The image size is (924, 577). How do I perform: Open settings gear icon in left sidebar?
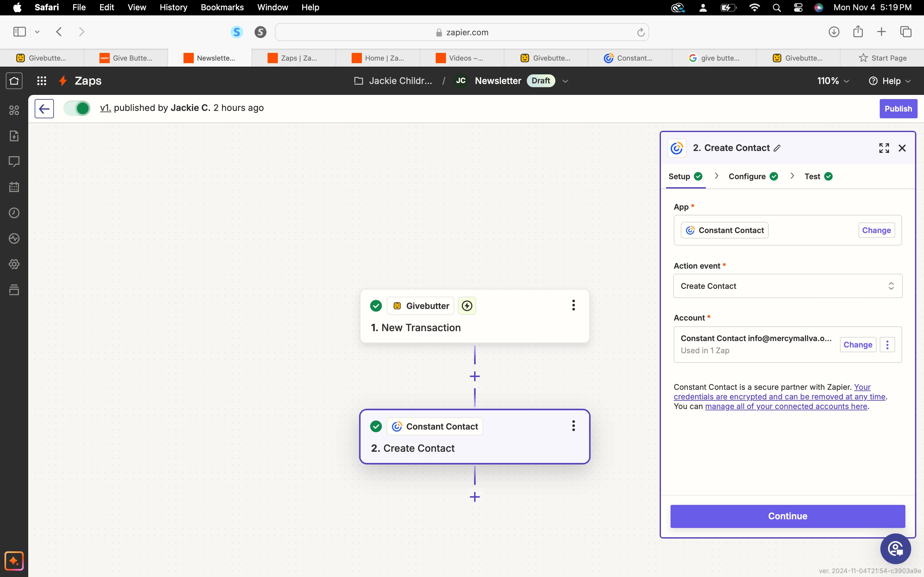coord(14,264)
